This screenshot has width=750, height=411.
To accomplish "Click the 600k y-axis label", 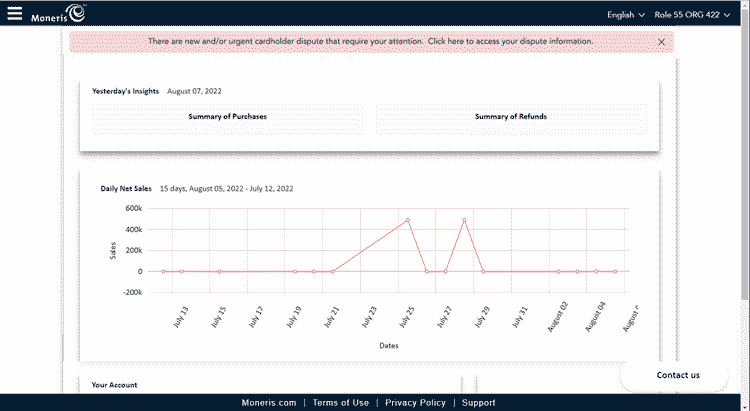I will [x=134, y=209].
